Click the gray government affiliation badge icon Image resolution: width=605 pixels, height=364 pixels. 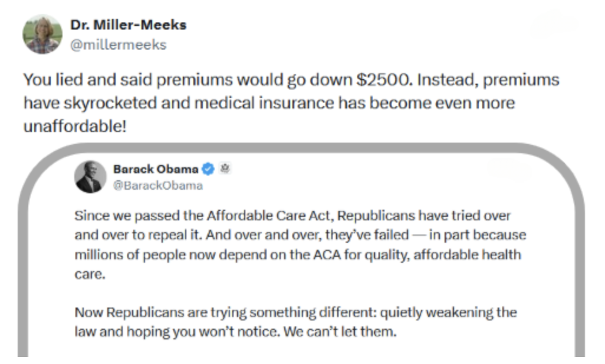point(225,168)
